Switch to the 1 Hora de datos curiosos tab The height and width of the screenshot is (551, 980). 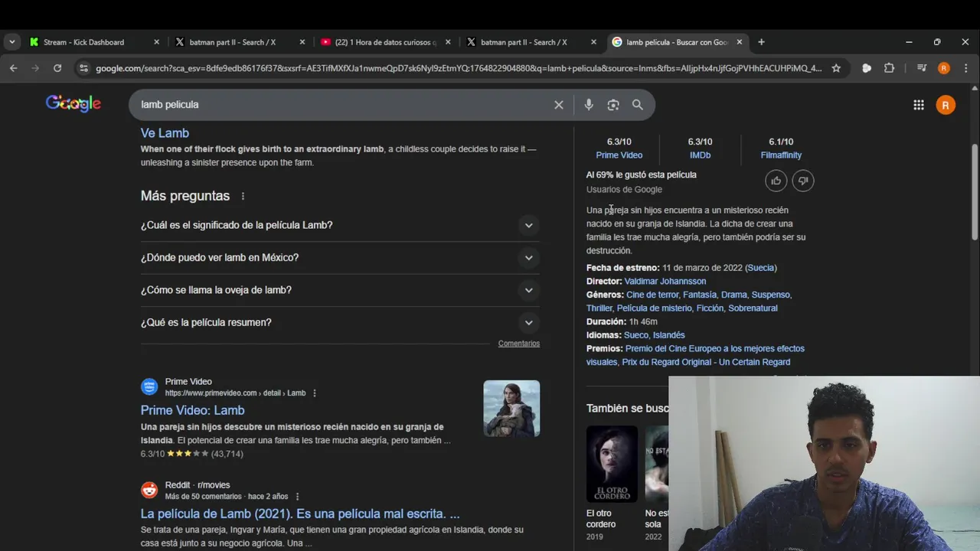386,42
